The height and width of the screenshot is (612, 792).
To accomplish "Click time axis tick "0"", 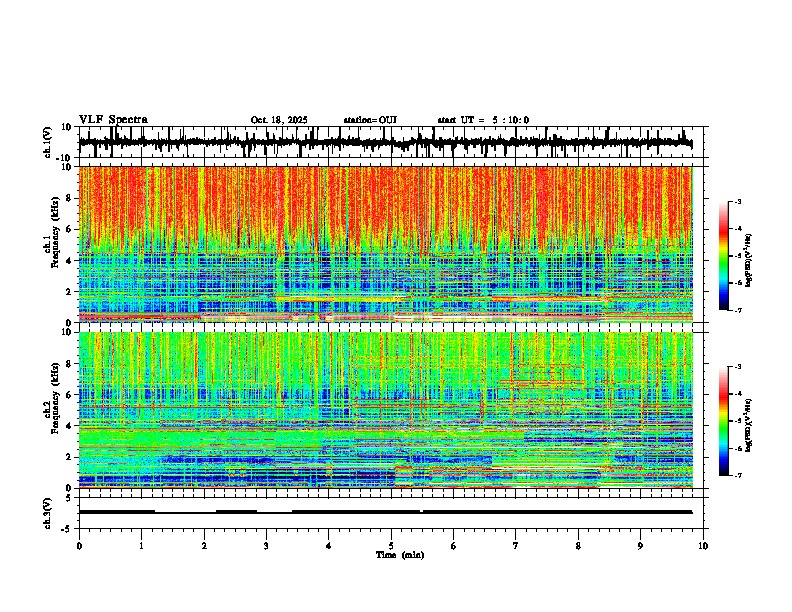I will coord(79,546).
